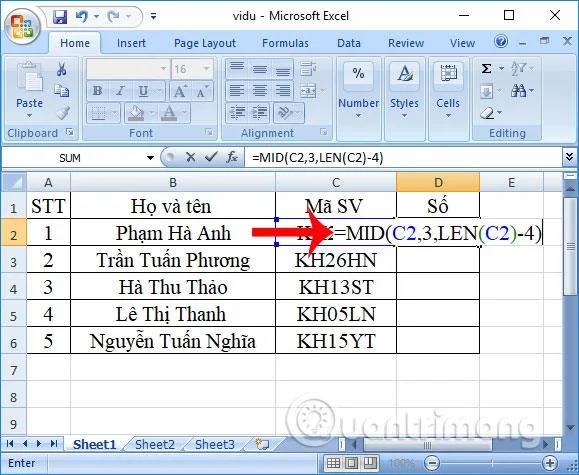Insert a new worksheet tab
Screen dimensions: 579x475
pyautogui.click(x=263, y=444)
